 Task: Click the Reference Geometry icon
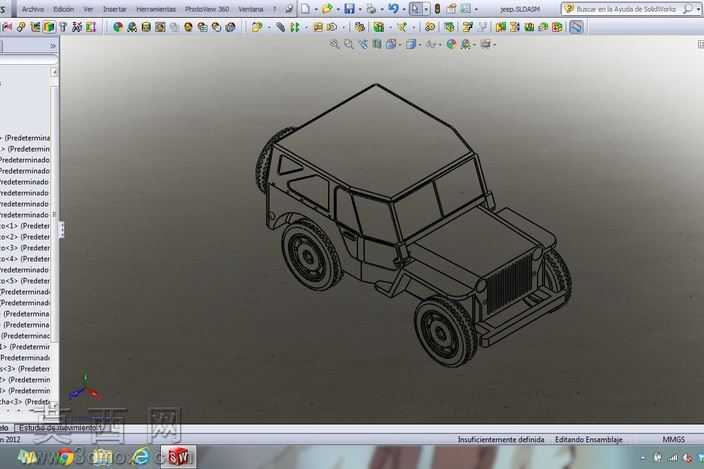pyautogui.click(x=402, y=27)
